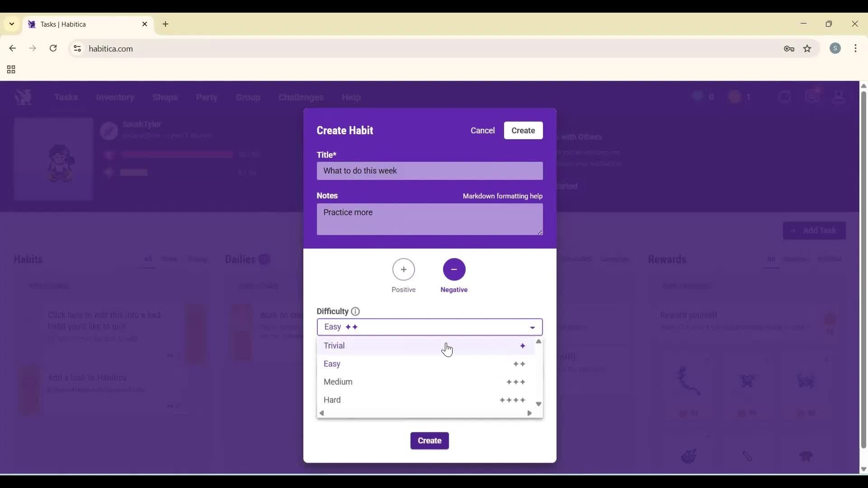This screenshot has width=868, height=488.
Task: Open the Difficulty dropdown showing Easy
Action: [429, 327]
